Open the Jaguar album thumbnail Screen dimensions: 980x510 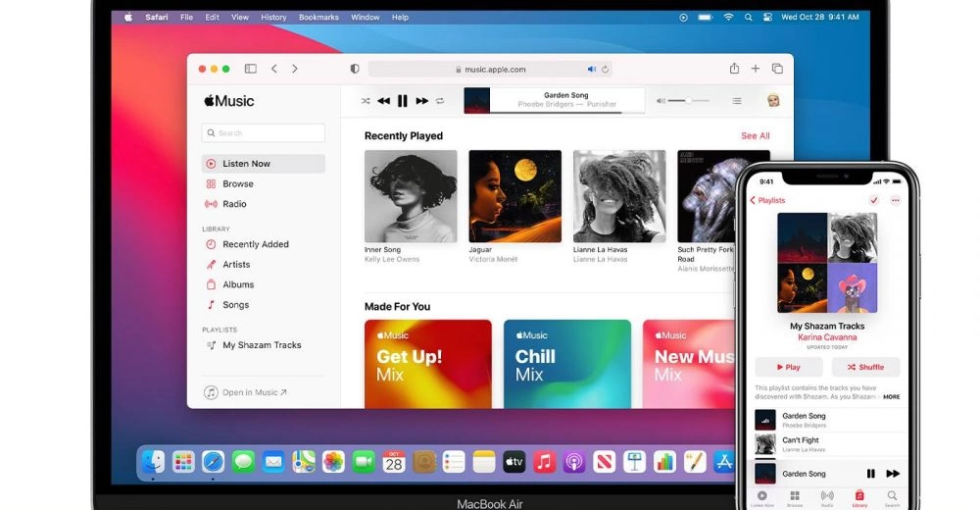(x=514, y=196)
